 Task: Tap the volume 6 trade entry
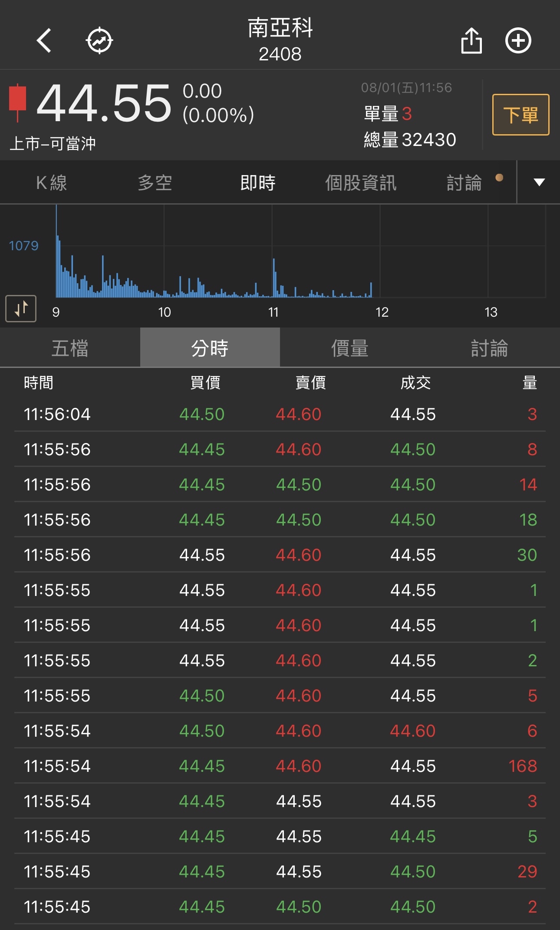point(532,731)
